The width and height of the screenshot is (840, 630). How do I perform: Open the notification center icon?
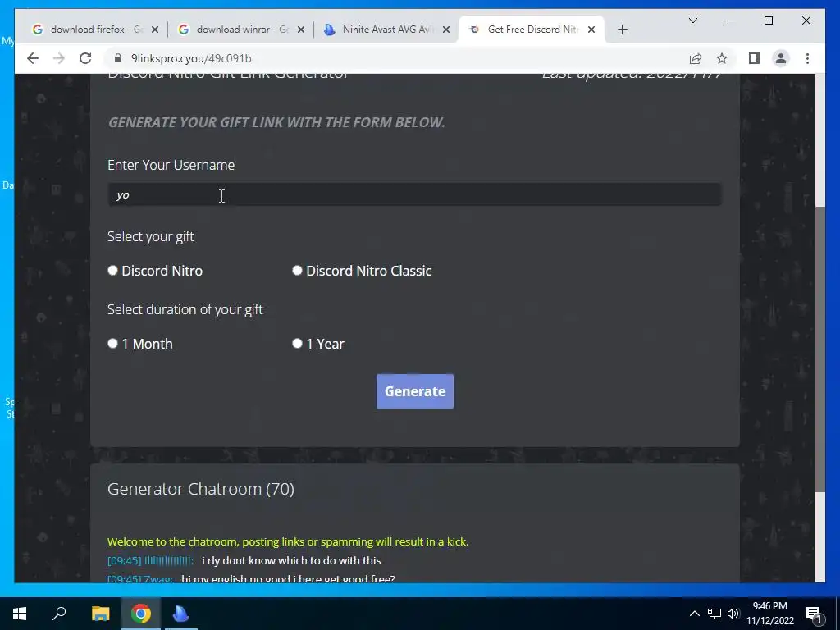(x=814, y=614)
